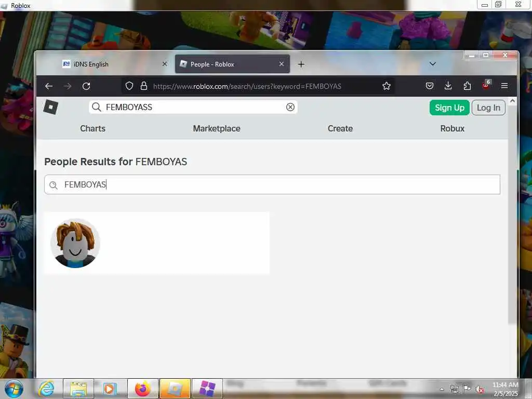Click the magnifier in the people search box

coord(54,185)
